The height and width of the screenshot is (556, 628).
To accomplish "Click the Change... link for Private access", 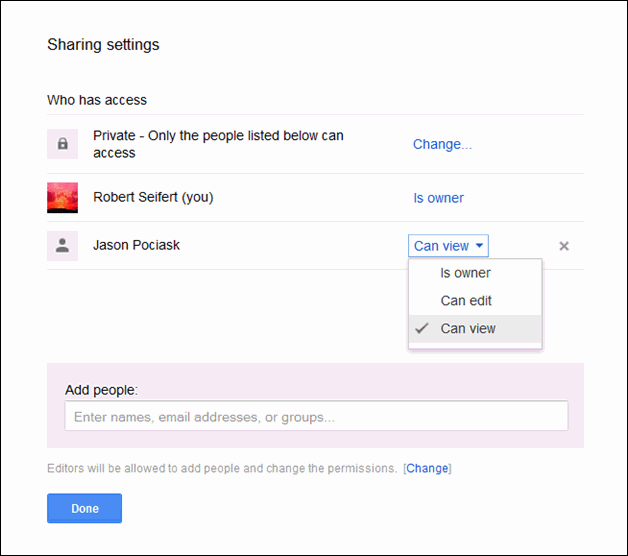I will click(x=442, y=144).
